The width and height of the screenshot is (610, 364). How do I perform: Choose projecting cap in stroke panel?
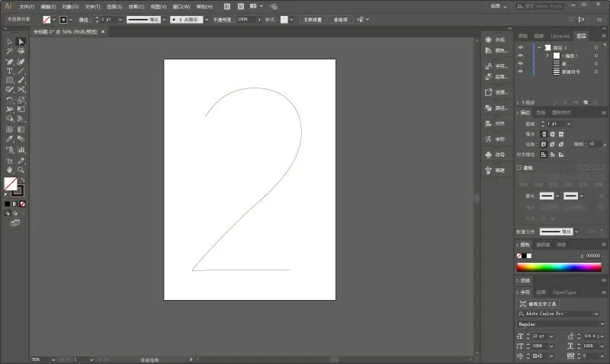(x=561, y=134)
